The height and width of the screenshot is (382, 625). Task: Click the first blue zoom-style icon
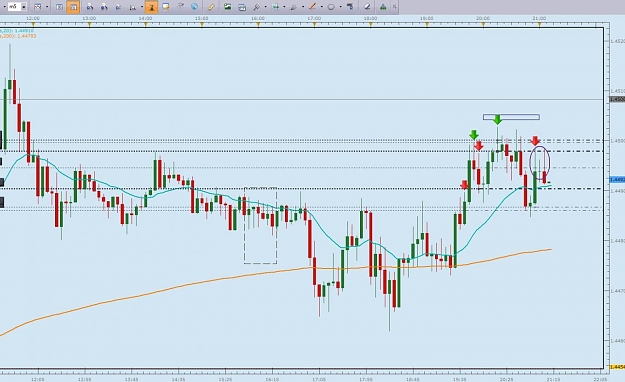coord(90,7)
